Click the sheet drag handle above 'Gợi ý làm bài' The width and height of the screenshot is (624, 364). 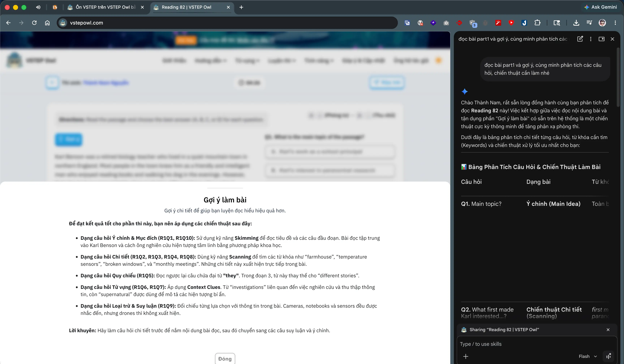225,188
